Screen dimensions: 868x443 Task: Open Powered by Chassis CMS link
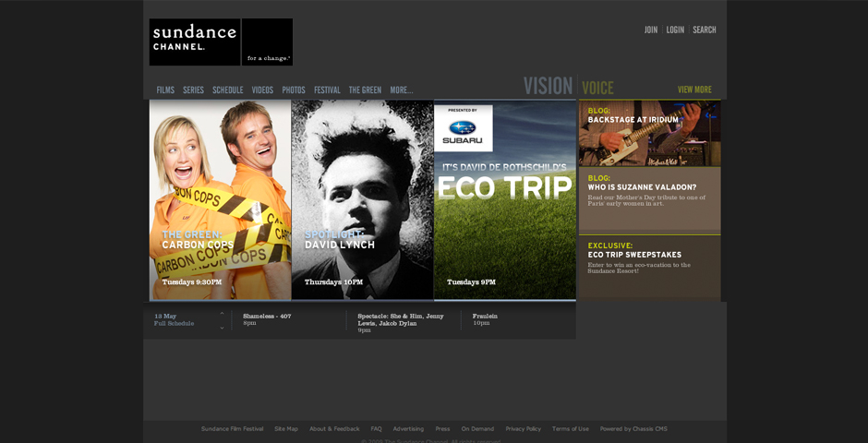633,428
